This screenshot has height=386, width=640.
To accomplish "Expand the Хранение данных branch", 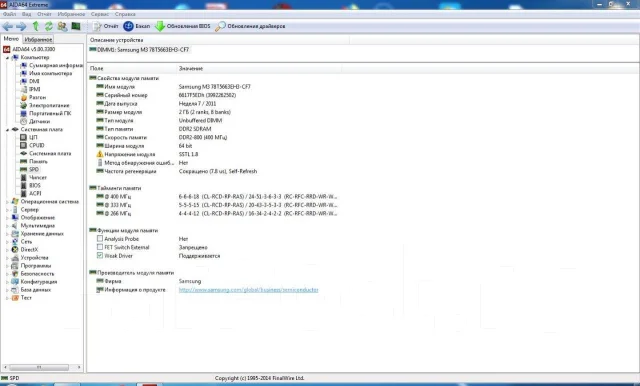I will tap(7, 234).
